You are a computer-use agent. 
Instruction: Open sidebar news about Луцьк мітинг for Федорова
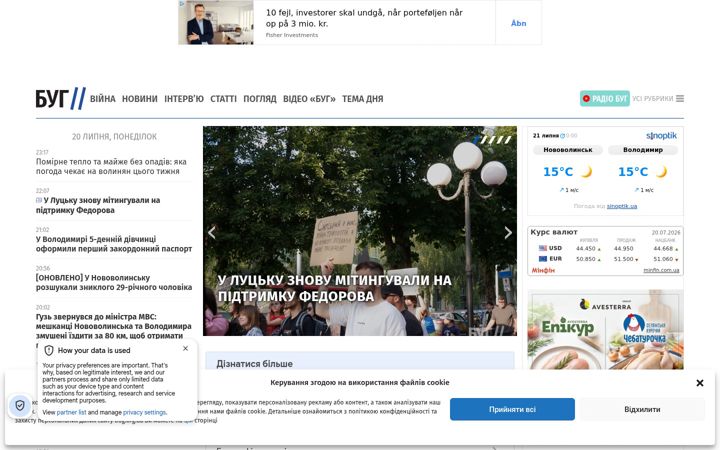pos(98,205)
